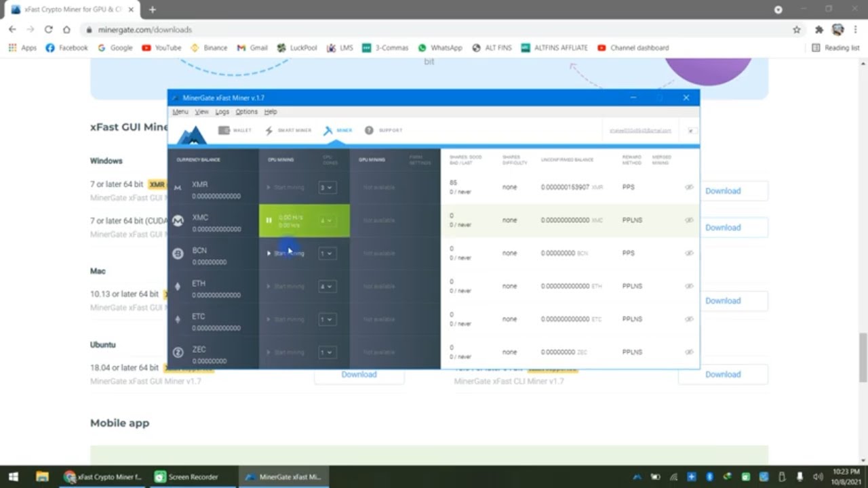Image resolution: width=868 pixels, height=488 pixels.
Task: Open the Gmail bookmark
Action: (252, 48)
